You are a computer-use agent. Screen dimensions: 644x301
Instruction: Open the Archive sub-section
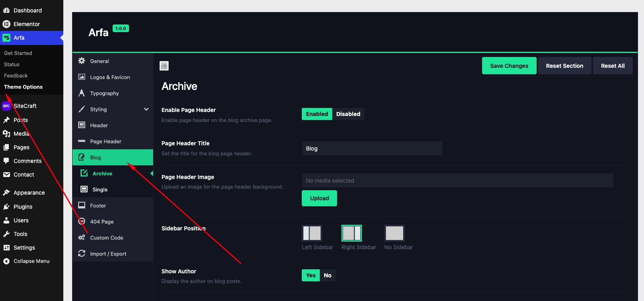(x=113, y=173)
